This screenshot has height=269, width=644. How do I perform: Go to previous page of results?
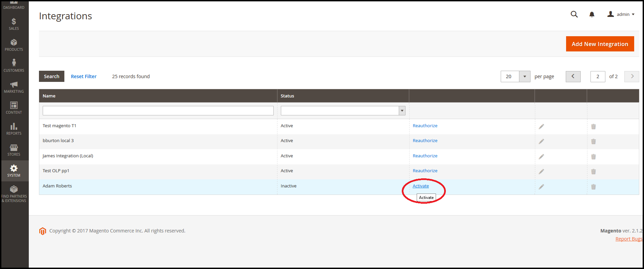click(573, 76)
